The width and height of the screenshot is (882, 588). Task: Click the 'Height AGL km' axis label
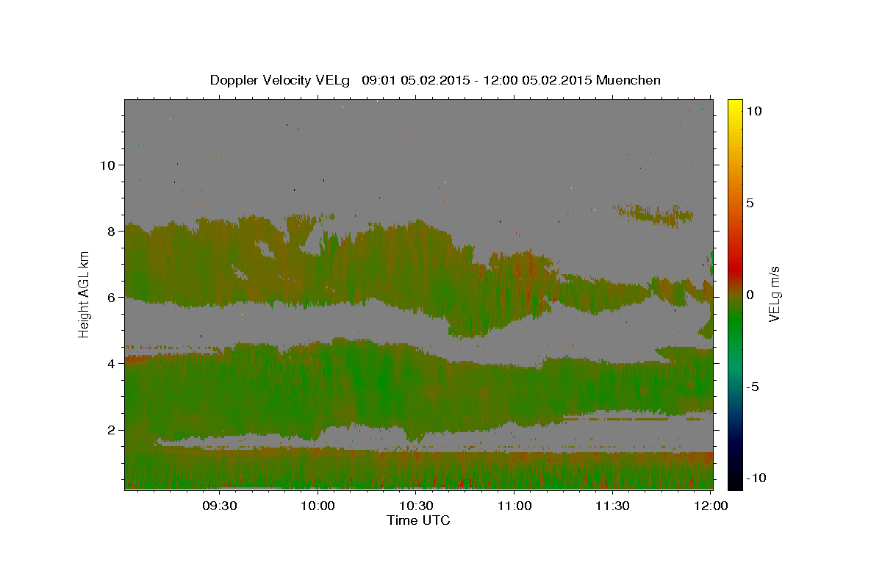[85, 294]
